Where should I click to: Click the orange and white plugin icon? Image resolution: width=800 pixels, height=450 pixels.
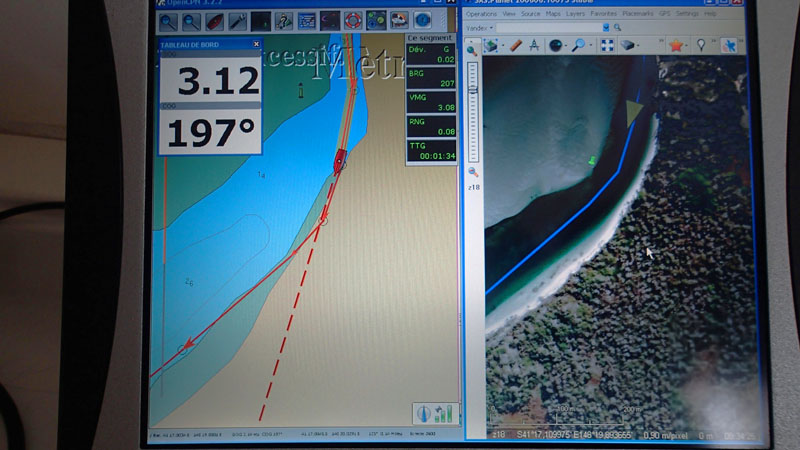(x=399, y=21)
